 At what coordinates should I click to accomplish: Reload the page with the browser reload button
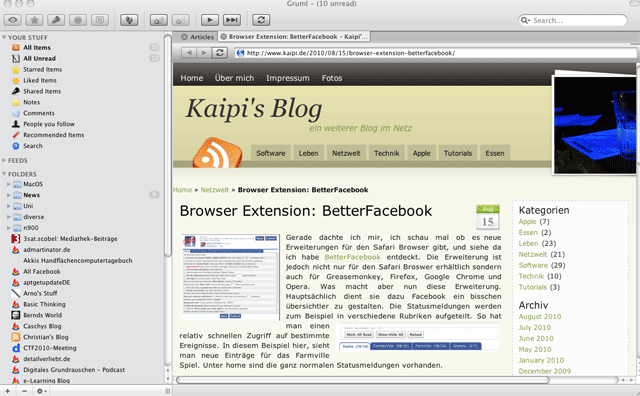pyautogui.click(x=219, y=53)
